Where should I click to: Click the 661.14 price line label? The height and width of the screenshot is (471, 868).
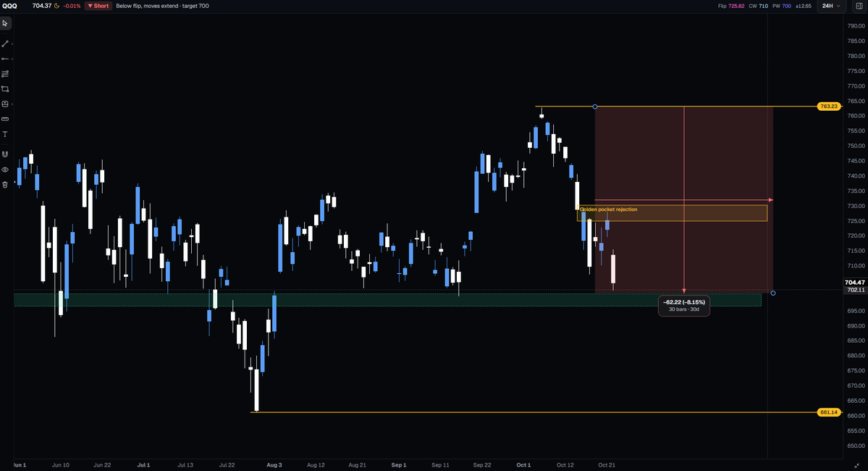point(829,412)
